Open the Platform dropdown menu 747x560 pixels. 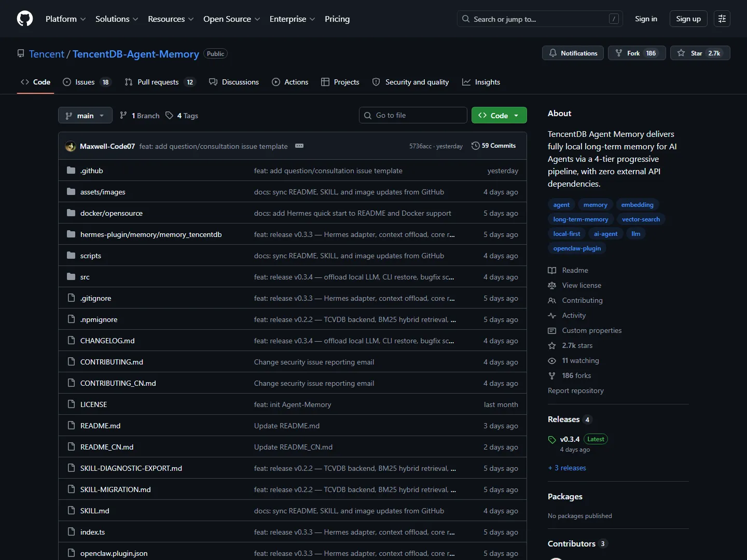(x=65, y=19)
